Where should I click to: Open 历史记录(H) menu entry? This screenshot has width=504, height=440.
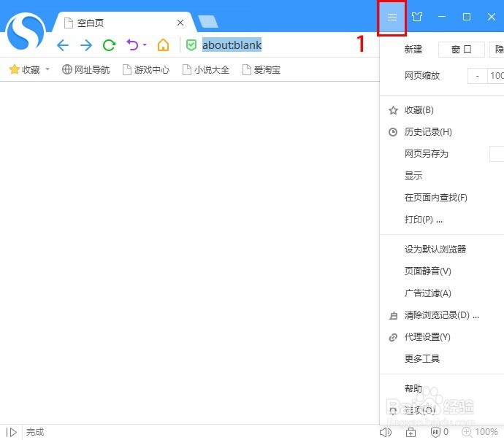(x=442, y=132)
